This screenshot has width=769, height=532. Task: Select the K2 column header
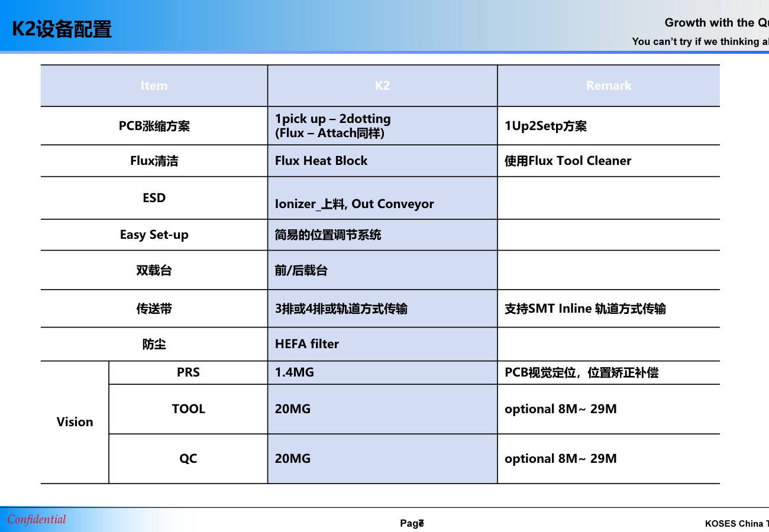(382, 86)
